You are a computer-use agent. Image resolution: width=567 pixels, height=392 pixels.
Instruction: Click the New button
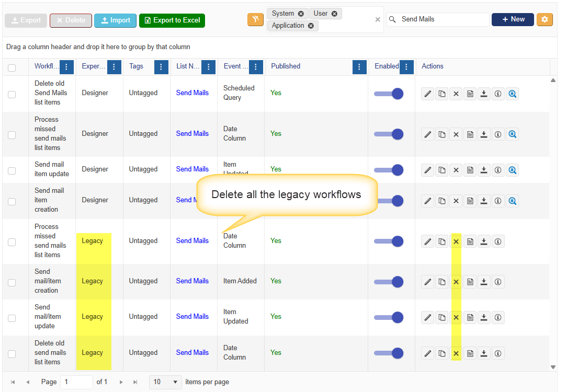coord(513,19)
